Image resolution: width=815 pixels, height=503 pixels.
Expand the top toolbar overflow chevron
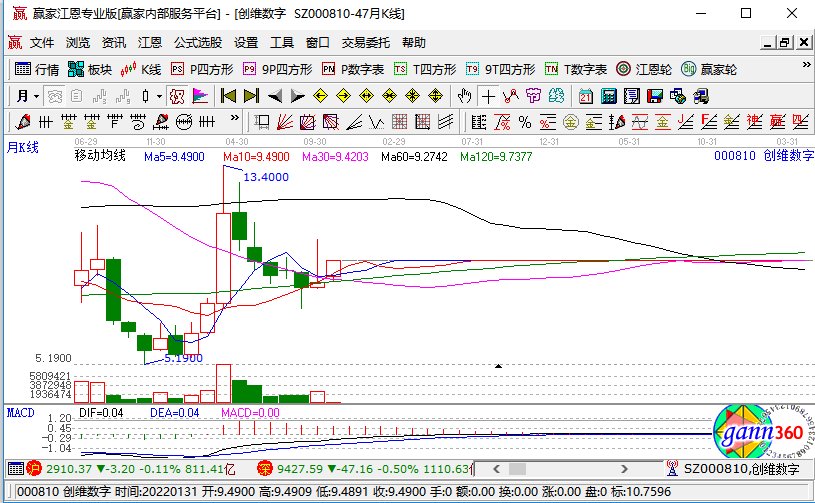(806, 65)
